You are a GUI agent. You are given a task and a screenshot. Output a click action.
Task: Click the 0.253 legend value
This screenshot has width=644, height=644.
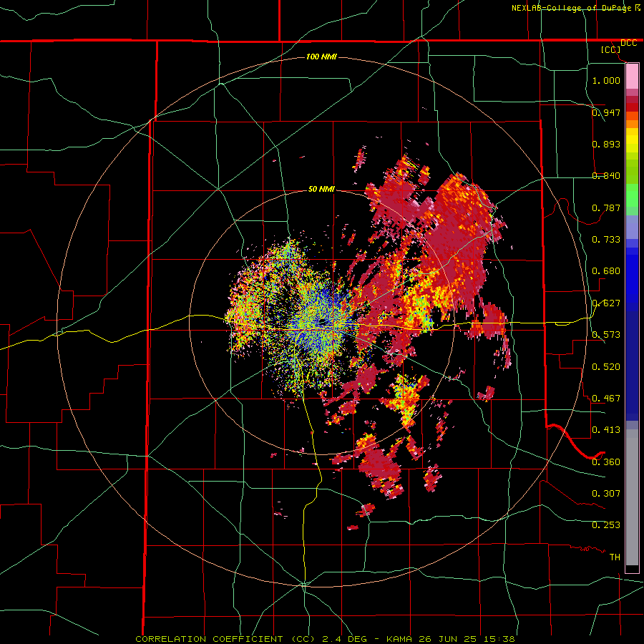(606, 525)
